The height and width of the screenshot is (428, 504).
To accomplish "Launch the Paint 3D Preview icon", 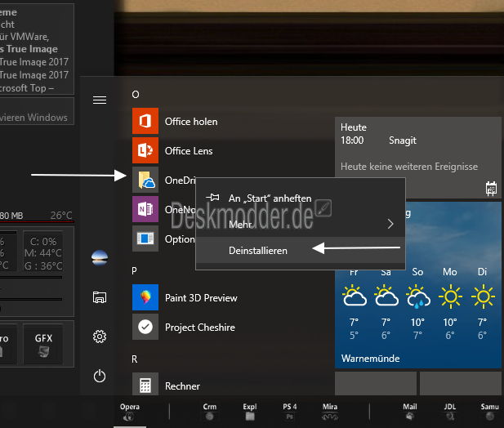I will coord(145,297).
